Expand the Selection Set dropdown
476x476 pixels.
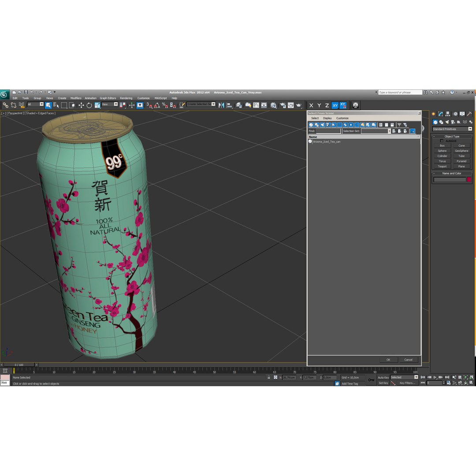[x=389, y=131]
